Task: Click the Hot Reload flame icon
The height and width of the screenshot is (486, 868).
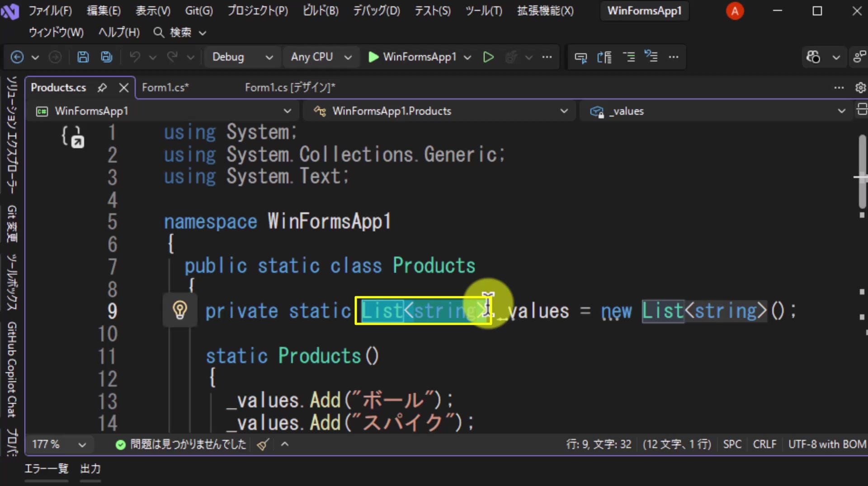Action: (511, 57)
